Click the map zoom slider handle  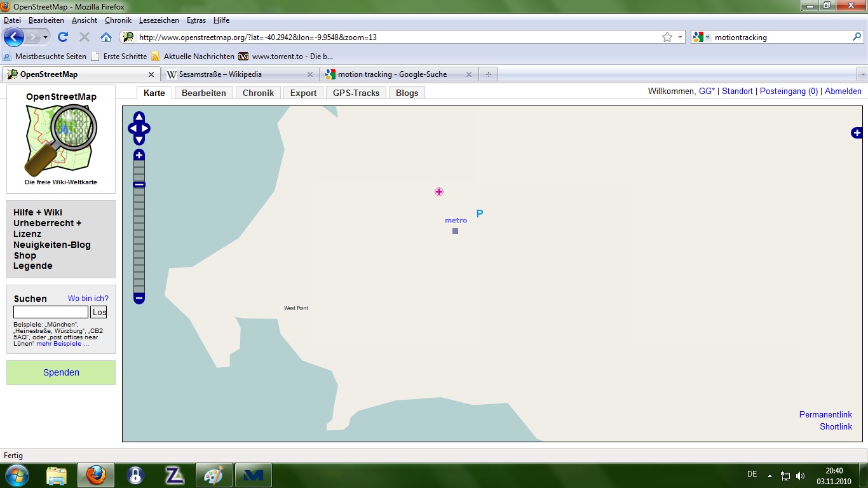click(139, 184)
